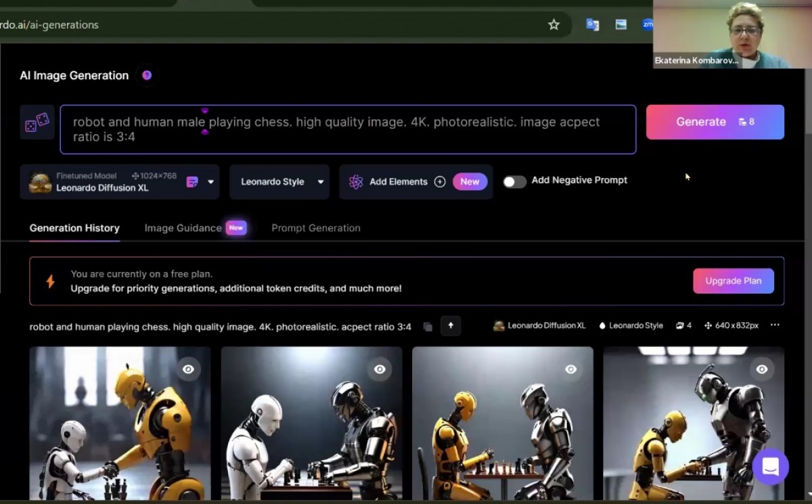812x504 pixels.
Task: Click the Add Elements plus button
Action: 440,182
